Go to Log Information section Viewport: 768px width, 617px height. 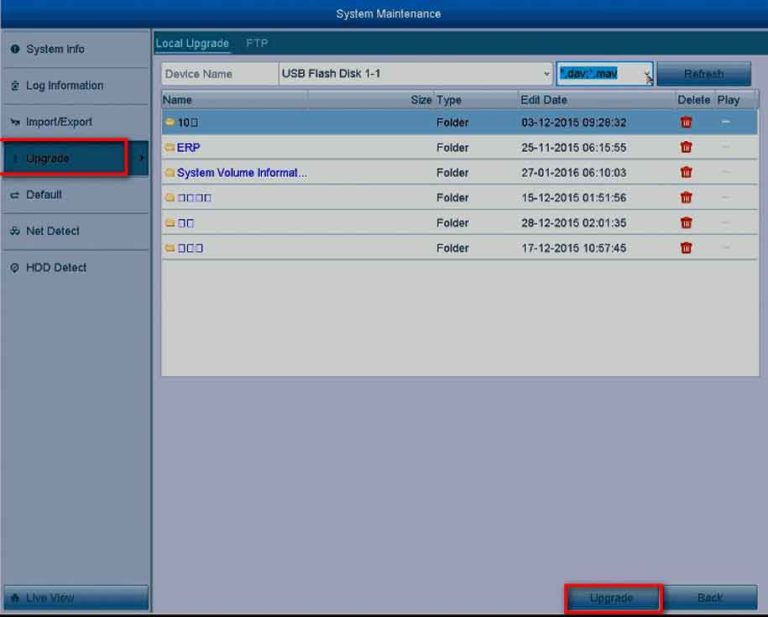pyautogui.click(x=64, y=86)
